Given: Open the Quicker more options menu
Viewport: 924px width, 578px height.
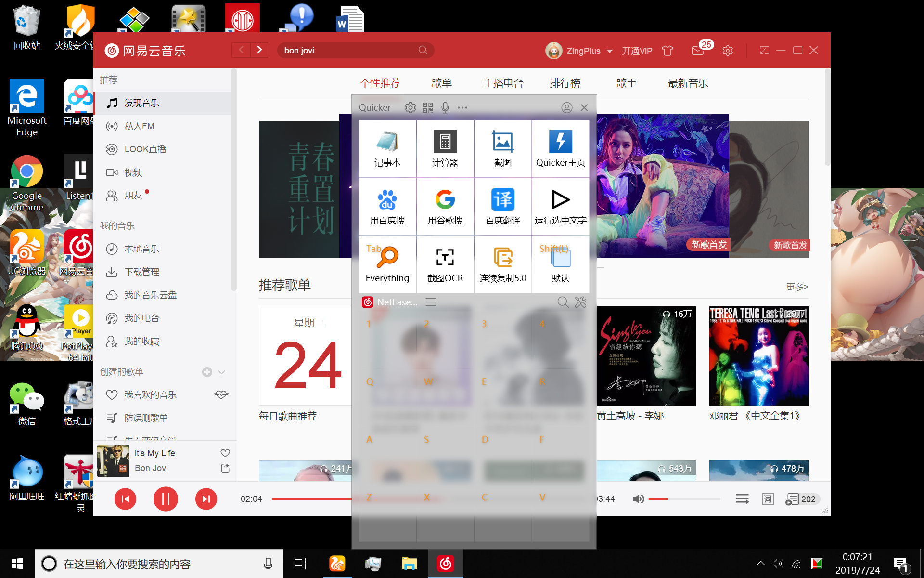Looking at the screenshot, I should [x=462, y=107].
